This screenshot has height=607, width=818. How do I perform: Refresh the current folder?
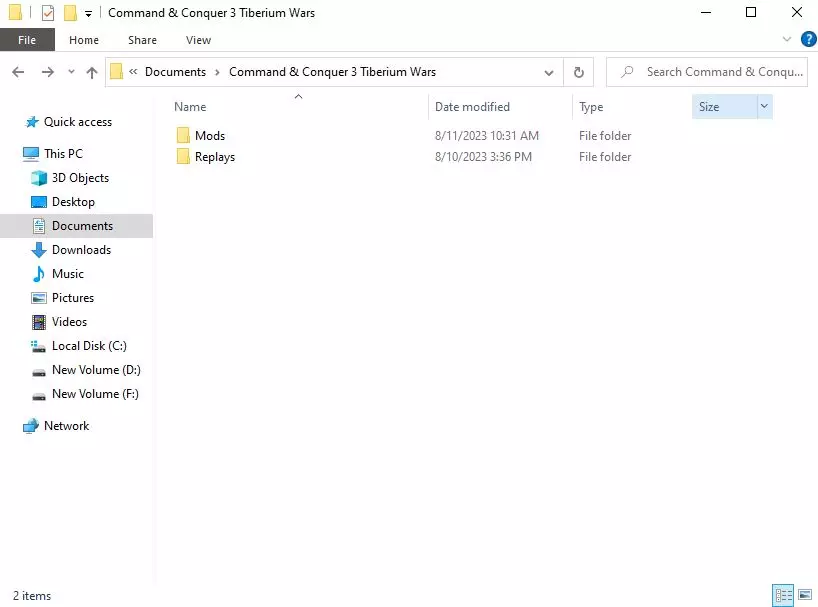(x=579, y=72)
